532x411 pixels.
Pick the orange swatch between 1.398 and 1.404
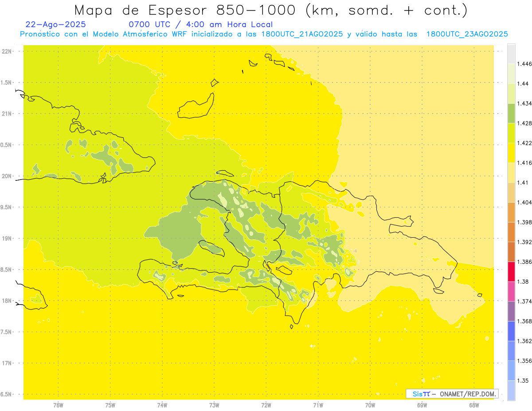coord(511,212)
